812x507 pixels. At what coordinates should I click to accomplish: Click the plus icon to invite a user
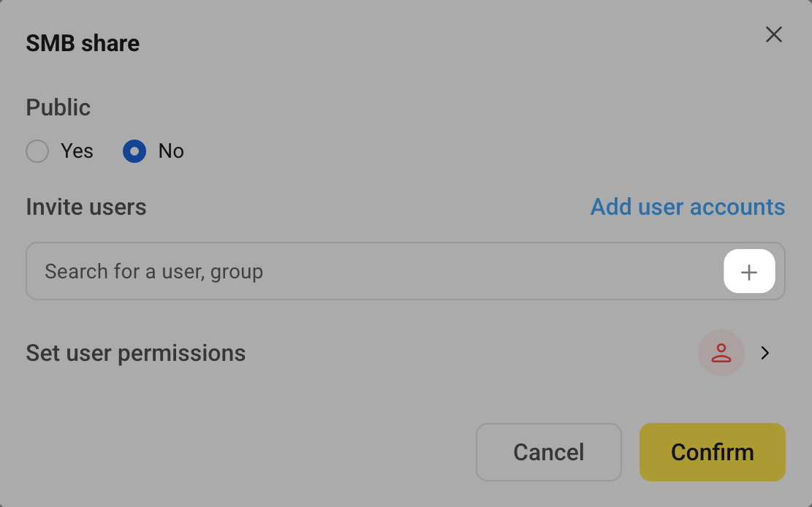tap(748, 271)
